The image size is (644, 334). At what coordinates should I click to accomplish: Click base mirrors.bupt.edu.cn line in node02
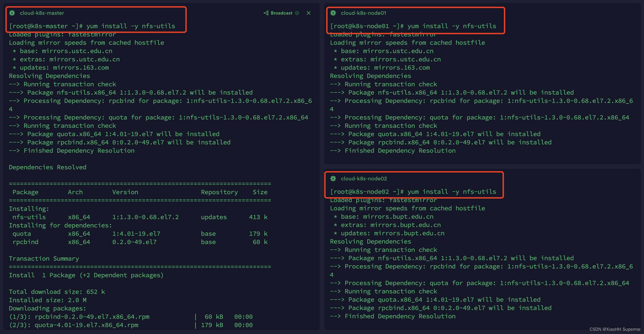(x=384, y=216)
